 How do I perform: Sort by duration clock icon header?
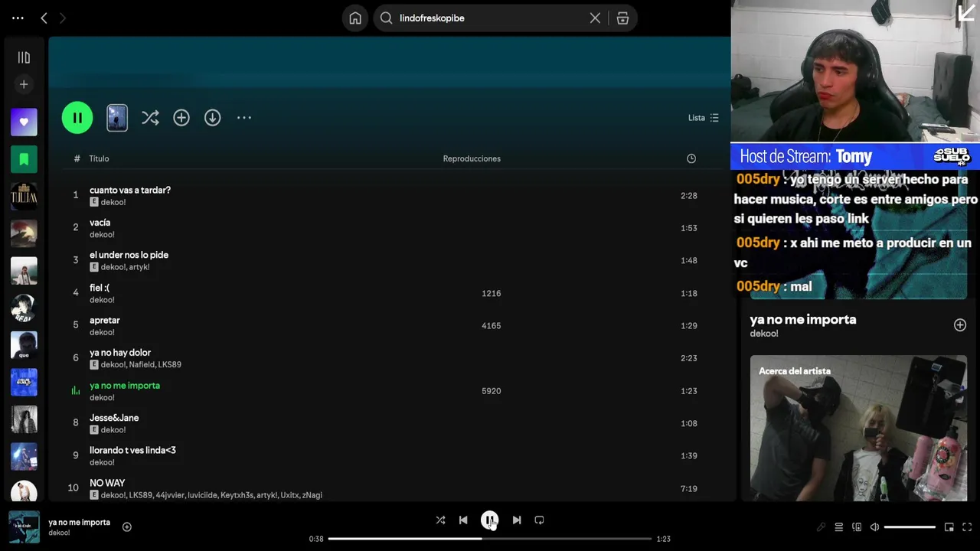691,158
